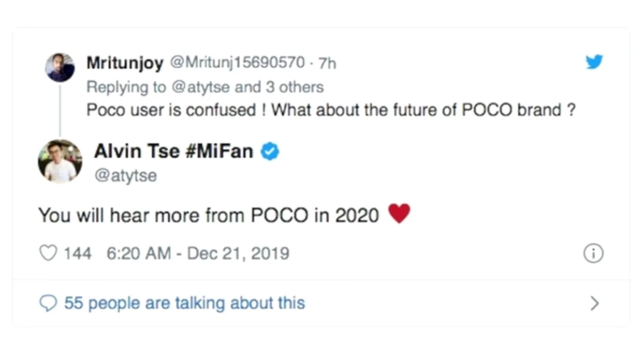Viewport: 644px width, 362px height.
Task: Open Alvin Tse's profile picture
Action: click(60, 161)
